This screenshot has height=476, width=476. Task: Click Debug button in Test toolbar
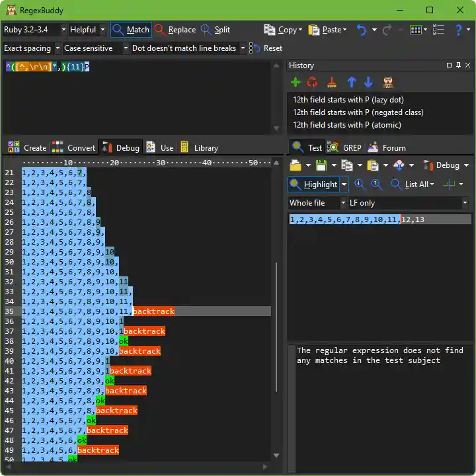[442, 165]
